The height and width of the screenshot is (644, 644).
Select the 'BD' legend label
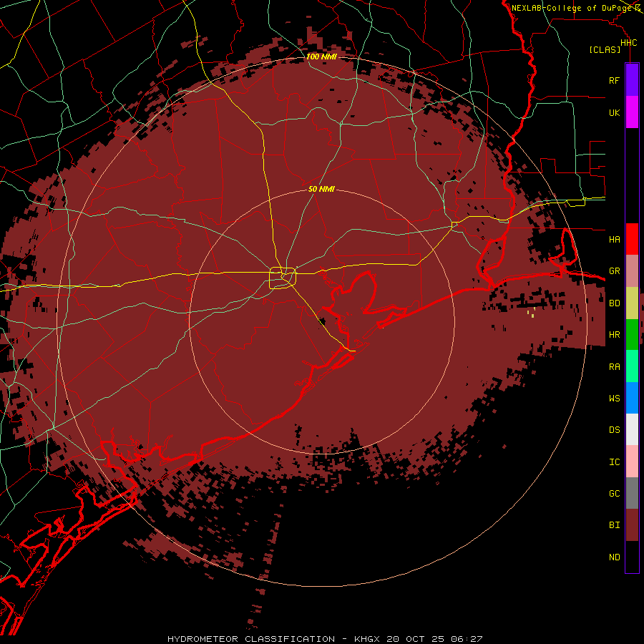tap(614, 303)
